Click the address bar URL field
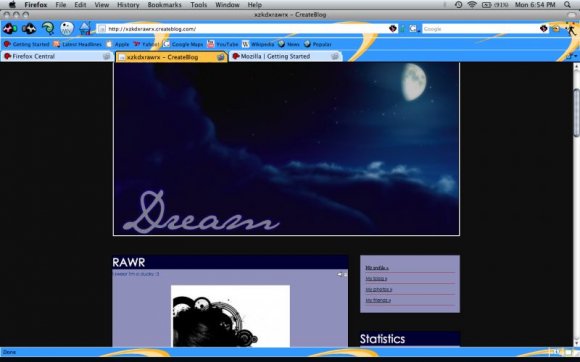Image resolution: width=580 pixels, height=362 pixels. (x=247, y=29)
